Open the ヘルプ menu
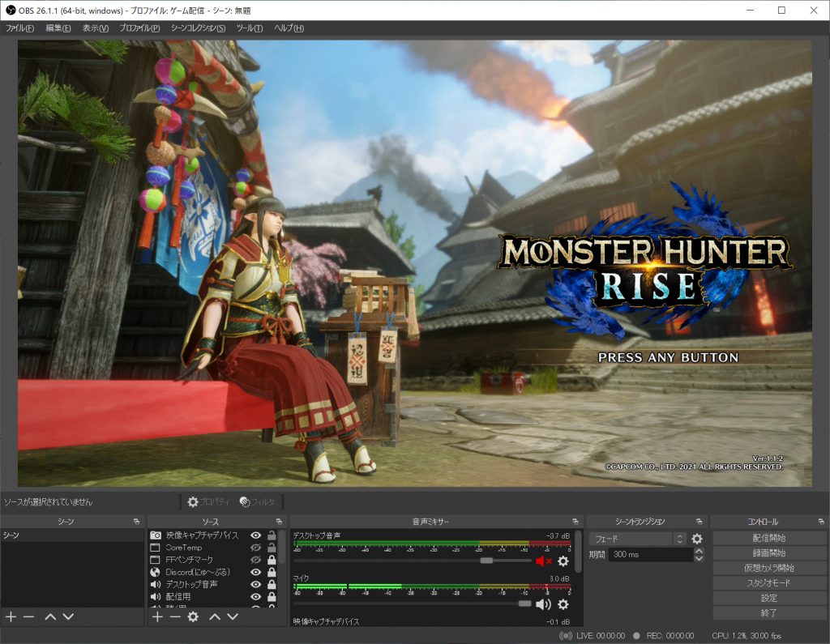The image size is (830, 644). click(289, 28)
